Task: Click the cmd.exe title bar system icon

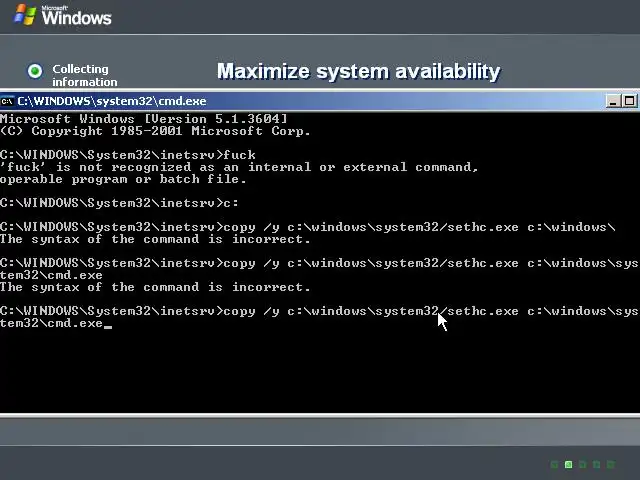Action: pos(7,101)
